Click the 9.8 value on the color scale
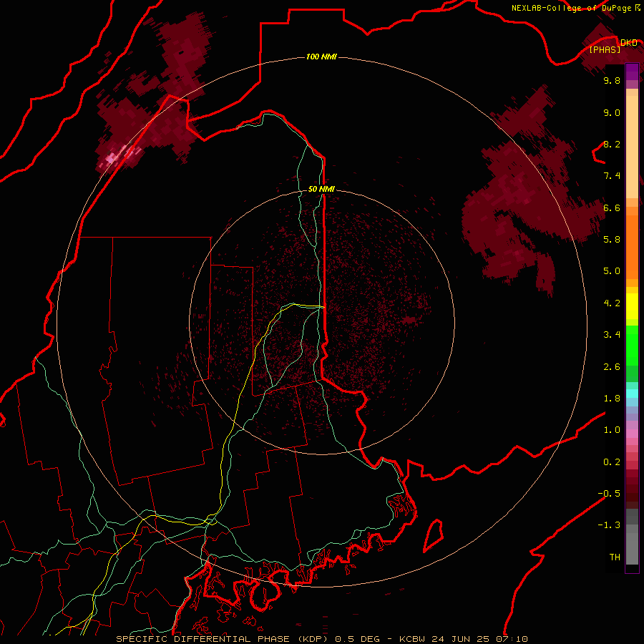 click(612, 80)
